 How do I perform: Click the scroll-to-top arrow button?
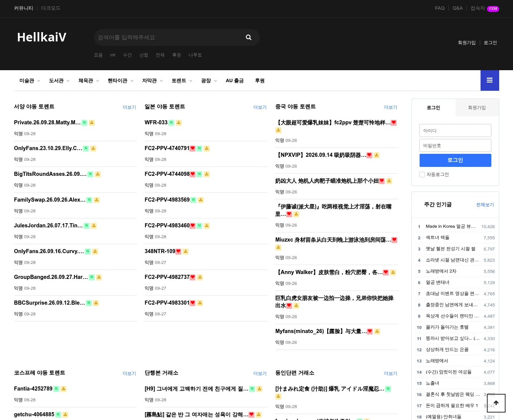coord(496,403)
